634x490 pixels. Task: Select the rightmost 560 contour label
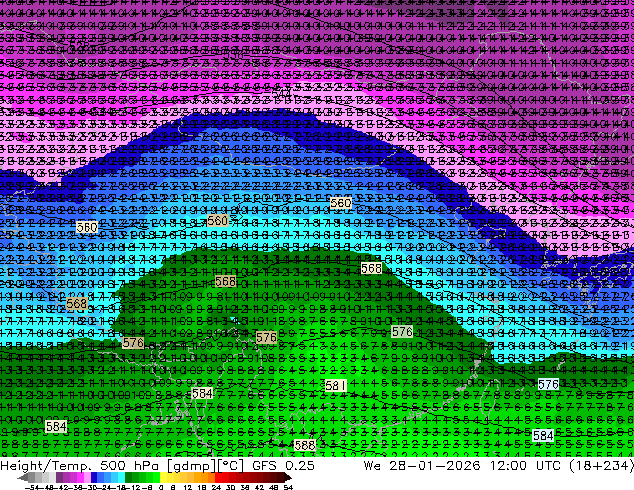click(341, 203)
